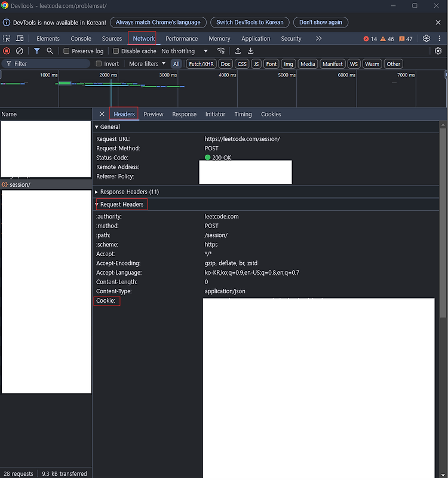This screenshot has height=480, width=448.
Task: Click into the Filter text field
Action: point(46,64)
